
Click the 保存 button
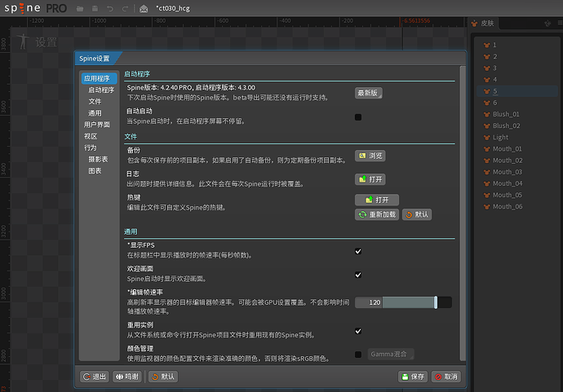pyautogui.click(x=413, y=377)
